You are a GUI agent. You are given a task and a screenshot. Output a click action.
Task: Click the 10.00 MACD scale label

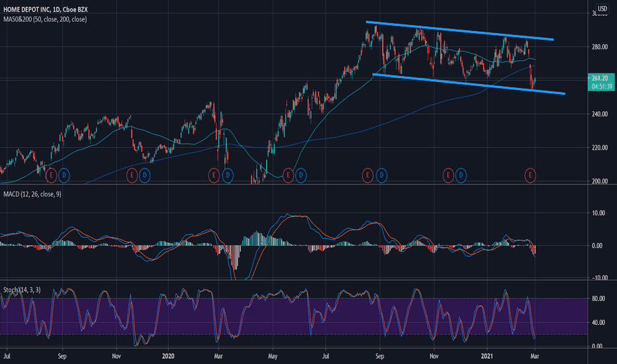pos(598,213)
